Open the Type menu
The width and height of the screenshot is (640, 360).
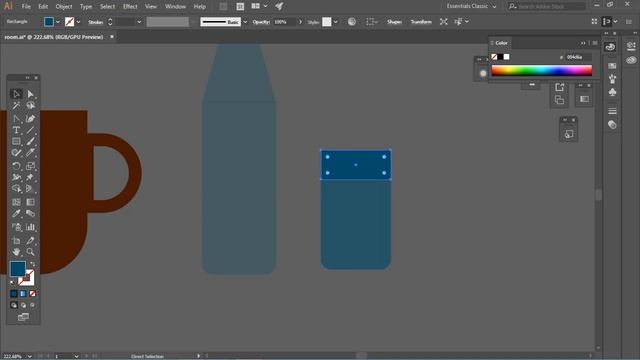click(86, 7)
